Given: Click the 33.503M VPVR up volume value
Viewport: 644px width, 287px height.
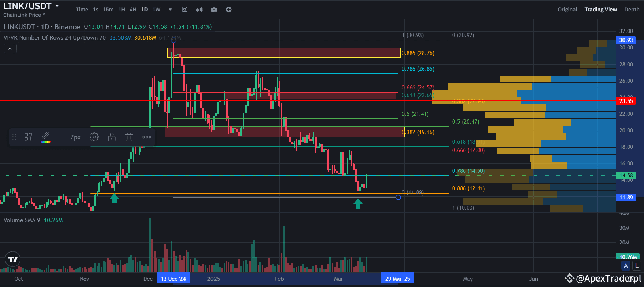Looking at the screenshot, I should (x=120, y=37).
